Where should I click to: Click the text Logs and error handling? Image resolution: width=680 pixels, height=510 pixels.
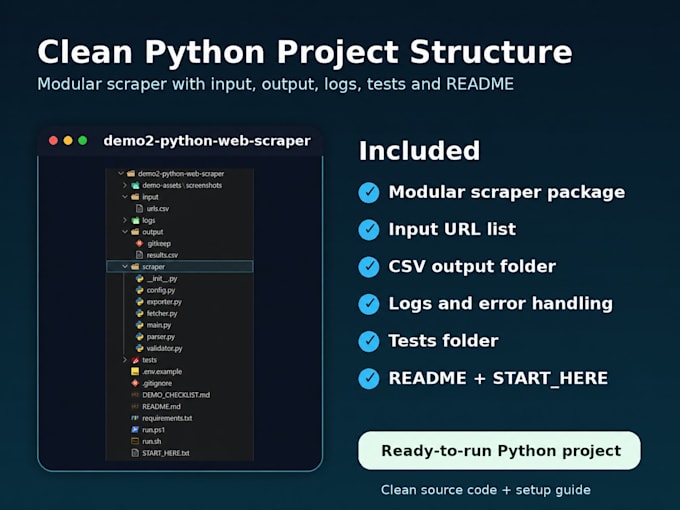pos(500,304)
